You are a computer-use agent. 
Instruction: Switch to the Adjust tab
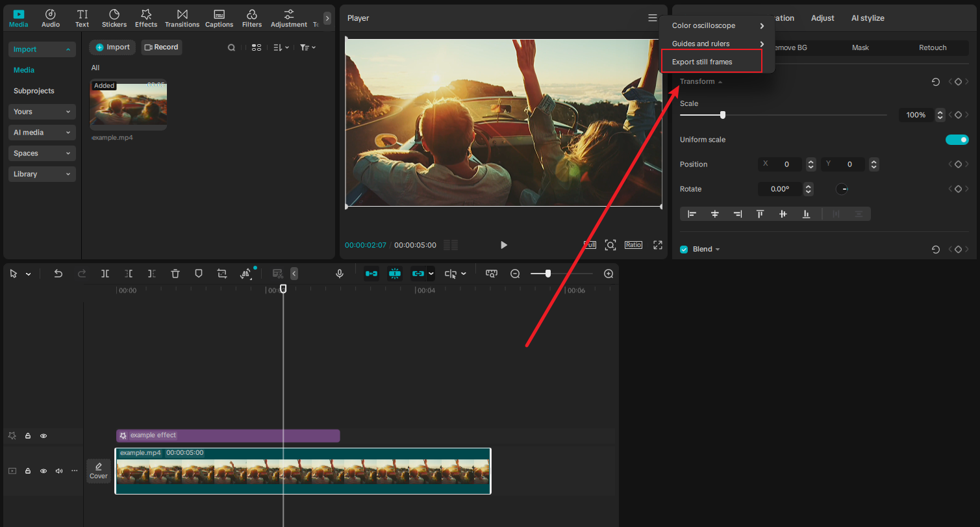(x=822, y=18)
